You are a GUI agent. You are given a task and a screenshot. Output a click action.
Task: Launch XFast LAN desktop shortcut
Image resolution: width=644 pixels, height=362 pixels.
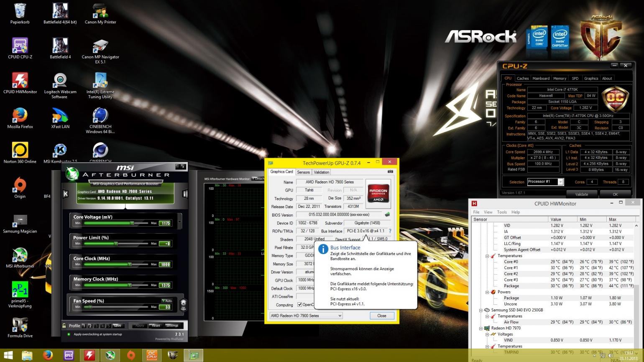(60, 118)
